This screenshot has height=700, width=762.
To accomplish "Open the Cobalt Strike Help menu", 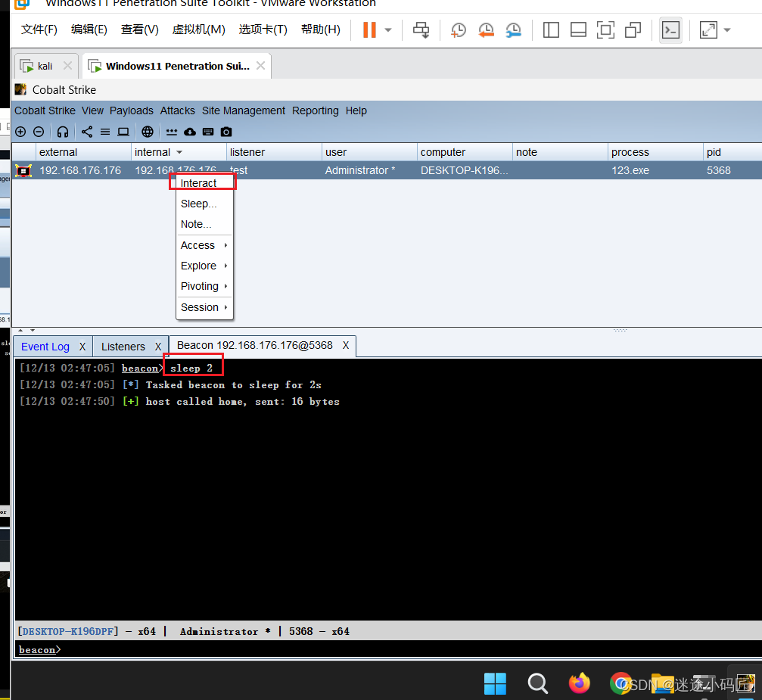I will coord(356,110).
